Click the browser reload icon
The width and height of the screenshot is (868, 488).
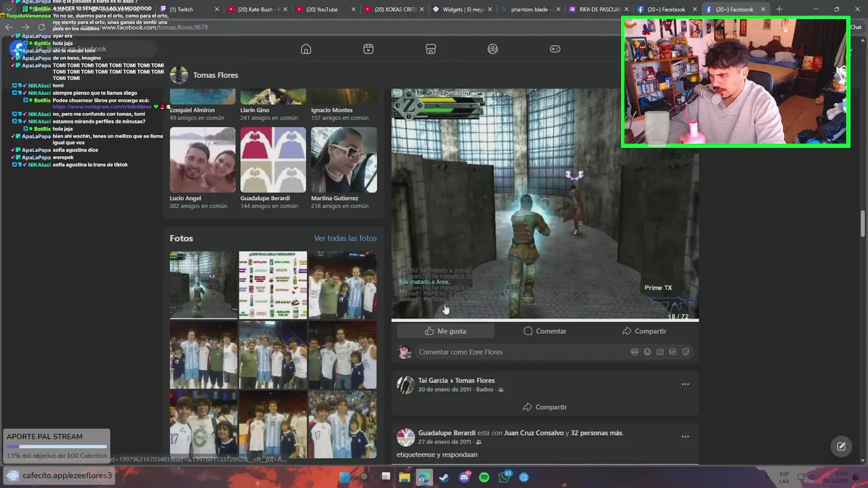(x=41, y=27)
